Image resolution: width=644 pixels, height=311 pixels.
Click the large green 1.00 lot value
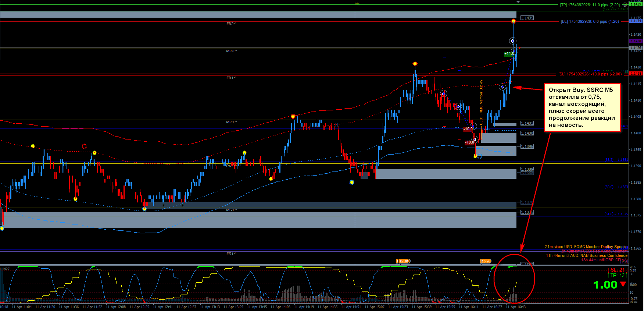605,285
